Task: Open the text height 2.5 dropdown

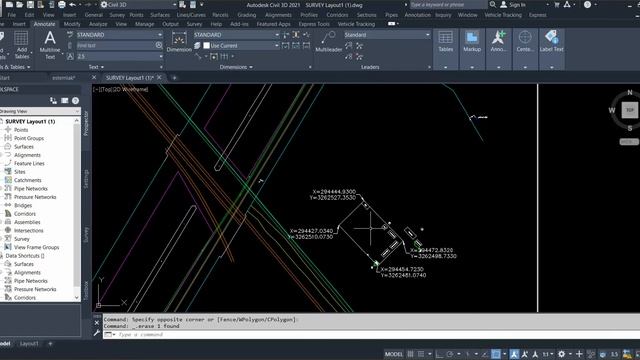Action: tap(119, 56)
